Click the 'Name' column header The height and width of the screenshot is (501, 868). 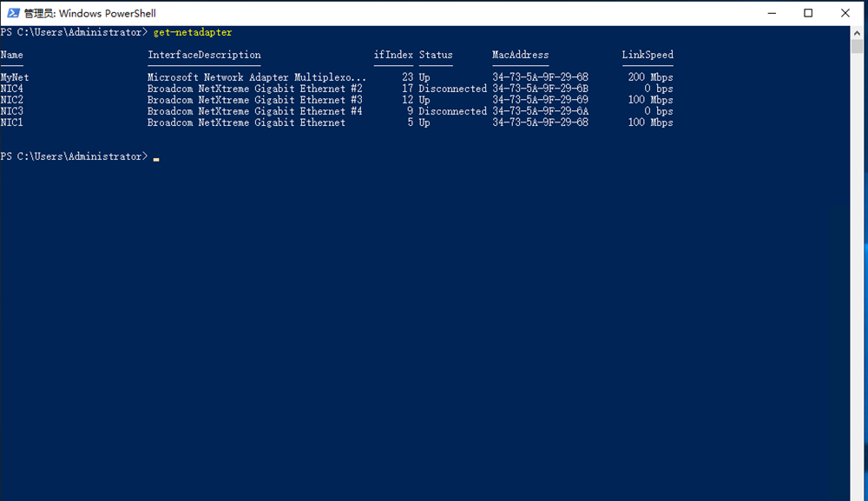pyautogui.click(x=12, y=55)
